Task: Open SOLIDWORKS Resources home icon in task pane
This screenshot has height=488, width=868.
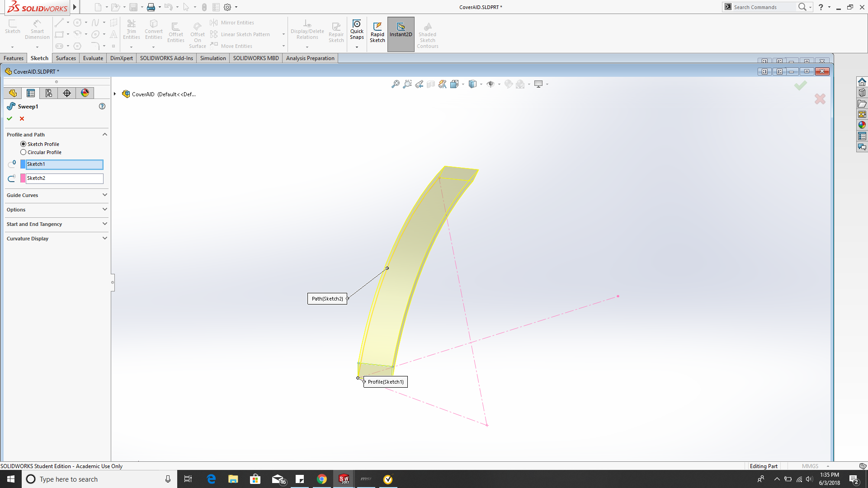Action: [862, 82]
